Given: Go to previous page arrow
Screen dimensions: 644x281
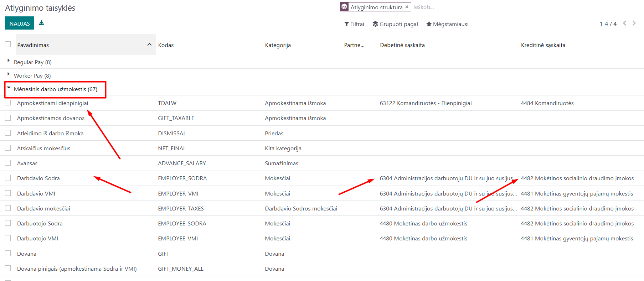Looking at the screenshot, I should (624, 23).
